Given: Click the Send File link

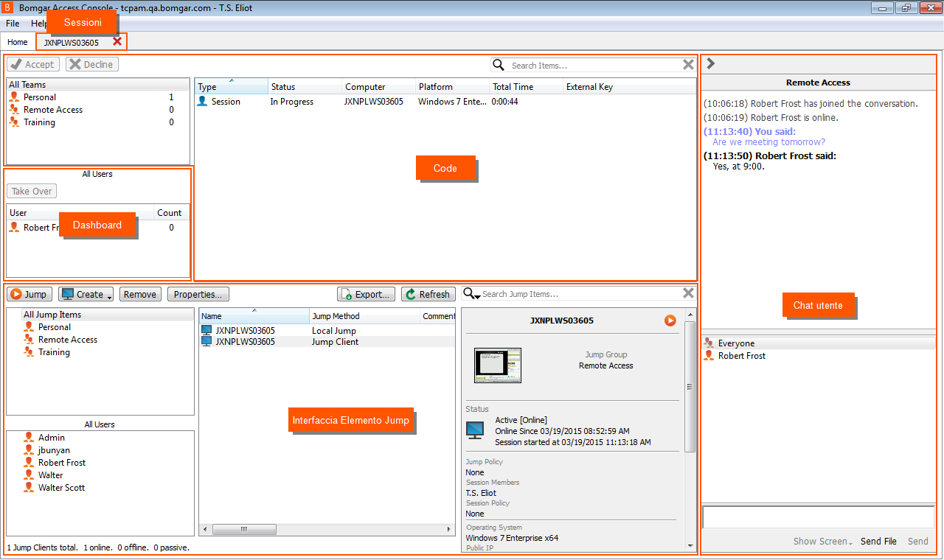Looking at the screenshot, I should [x=878, y=542].
